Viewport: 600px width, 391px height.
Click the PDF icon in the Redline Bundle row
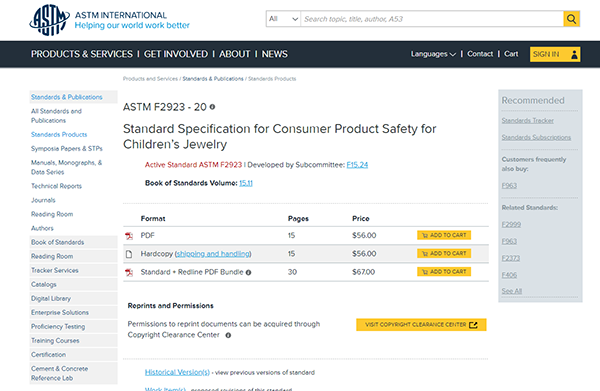pos(129,272)
